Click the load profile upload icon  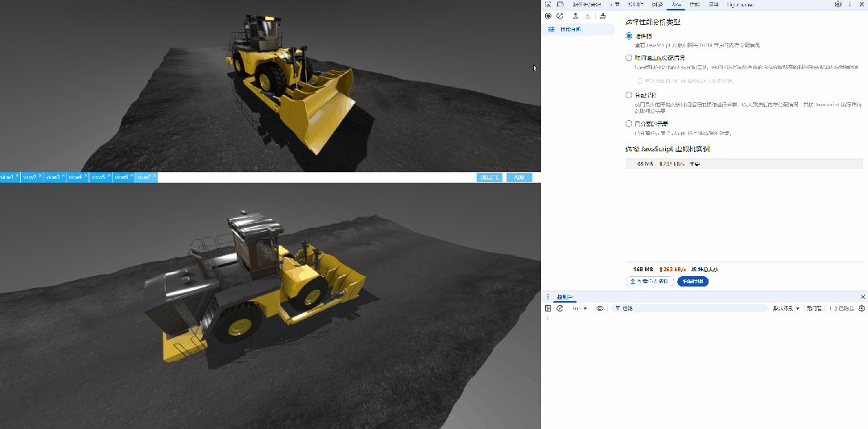(576, 16)
